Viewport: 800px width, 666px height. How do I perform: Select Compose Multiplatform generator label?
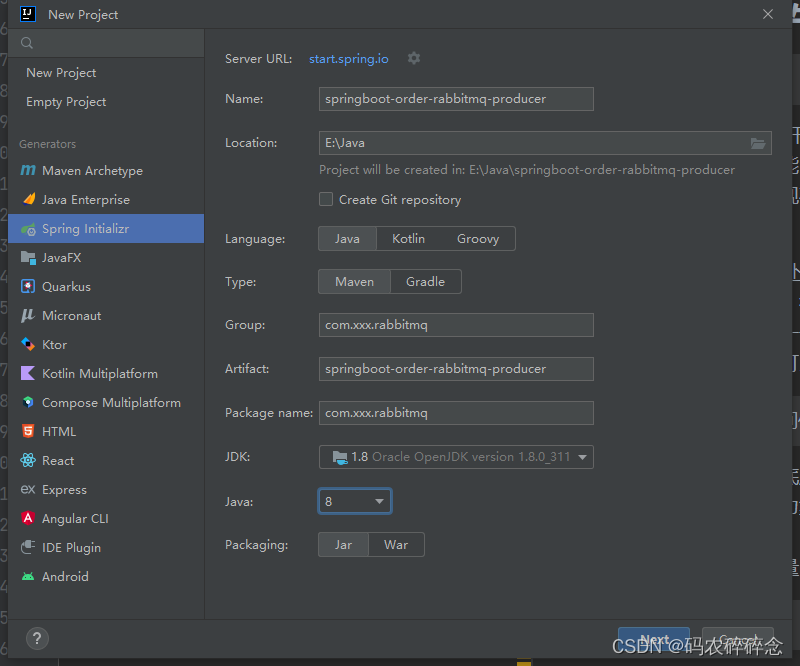[x=111, y=403]
